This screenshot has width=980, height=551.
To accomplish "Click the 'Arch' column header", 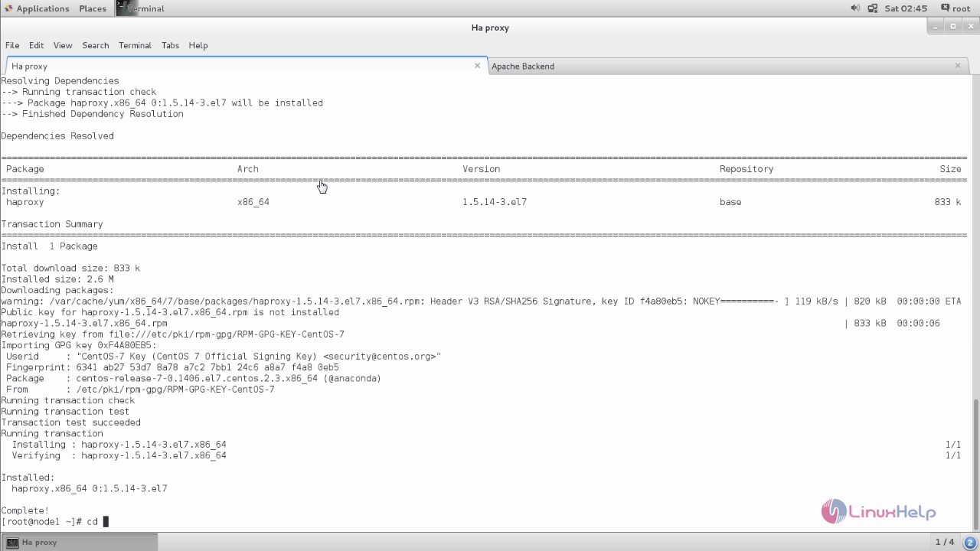I will point(248,169).
